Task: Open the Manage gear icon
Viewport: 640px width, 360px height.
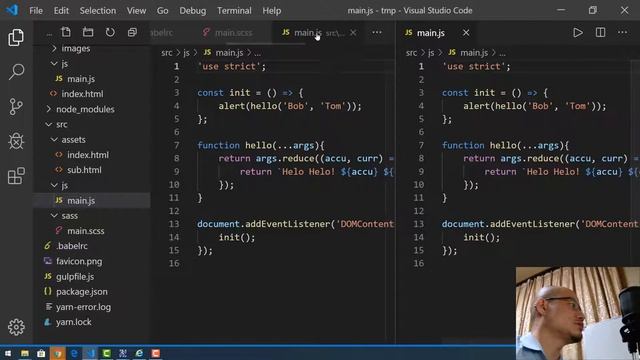Action: [x=16, y=327]
